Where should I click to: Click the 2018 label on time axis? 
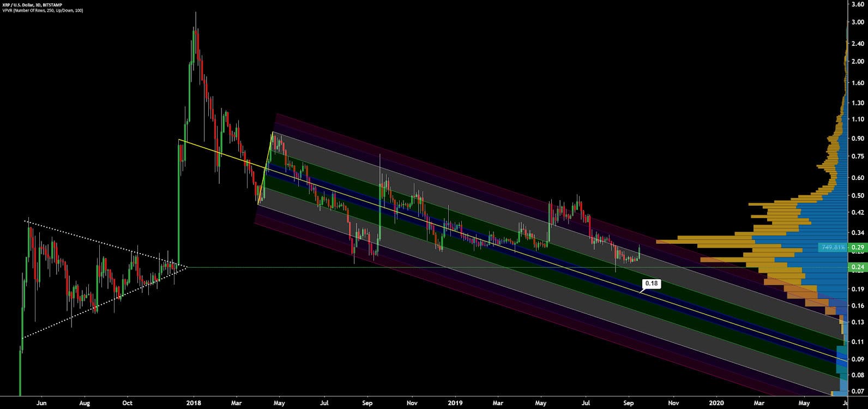(194, 403)
